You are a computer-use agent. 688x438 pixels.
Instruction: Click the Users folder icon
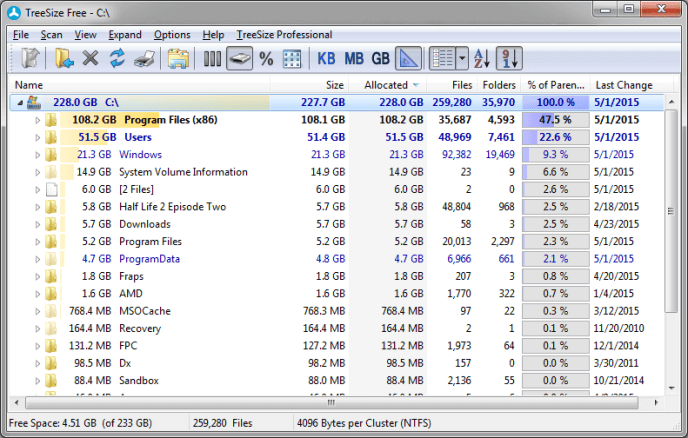click(50, 137)
